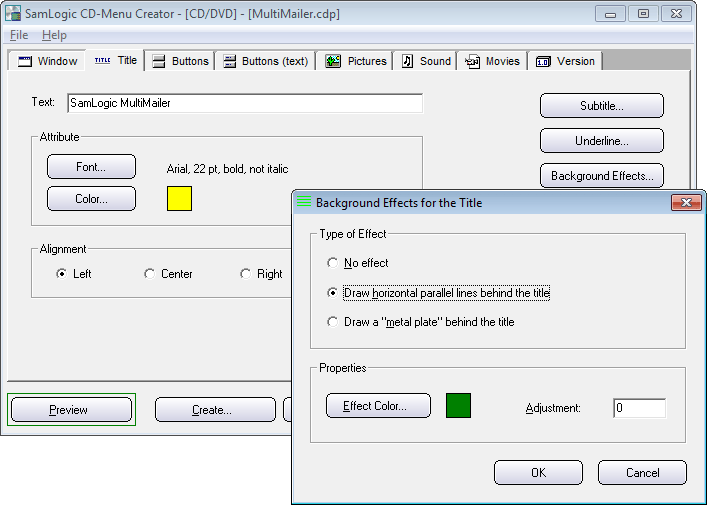
Task: Select Draw horizontal parallel lines behind the title
Action: [332, 293]
